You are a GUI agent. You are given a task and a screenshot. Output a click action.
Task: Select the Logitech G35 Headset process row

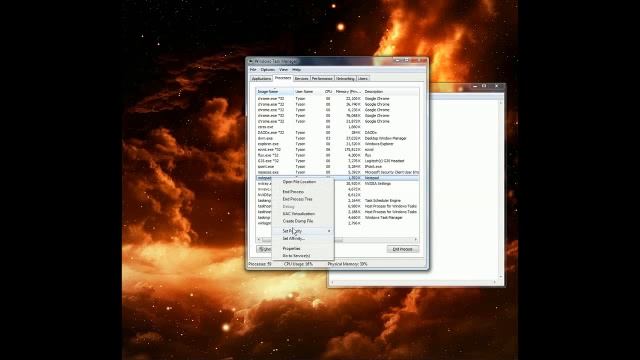click(337, 161)
